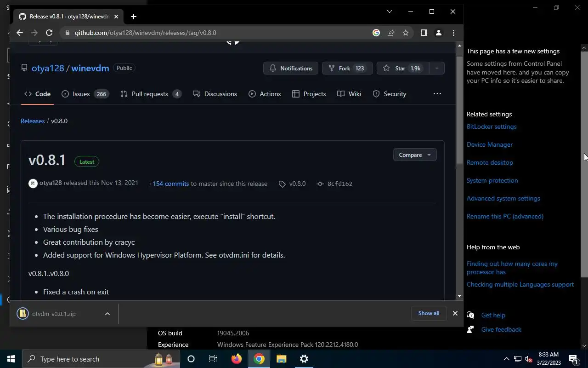Go back in Chrome

pos(19,33)
